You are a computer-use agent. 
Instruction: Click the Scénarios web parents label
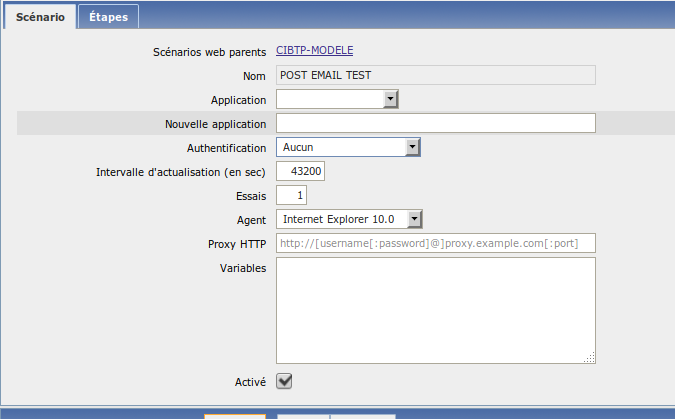(x=209, y=51)
